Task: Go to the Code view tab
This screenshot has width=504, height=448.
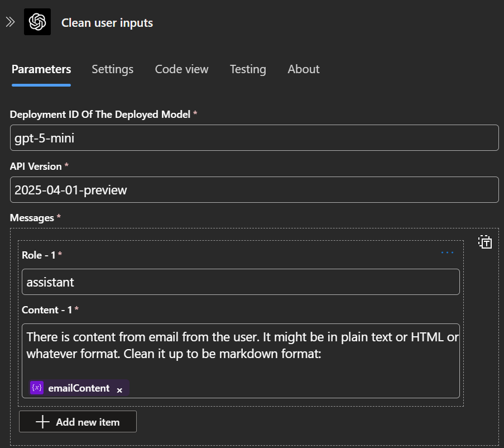Action: pos(181,69)
